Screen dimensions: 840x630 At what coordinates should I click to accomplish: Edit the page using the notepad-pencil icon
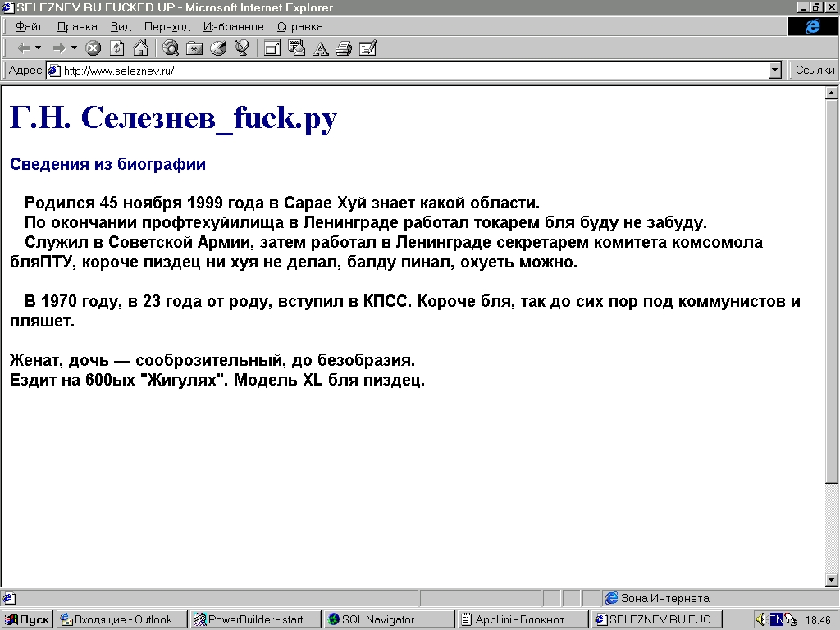(x=367, y=48)
